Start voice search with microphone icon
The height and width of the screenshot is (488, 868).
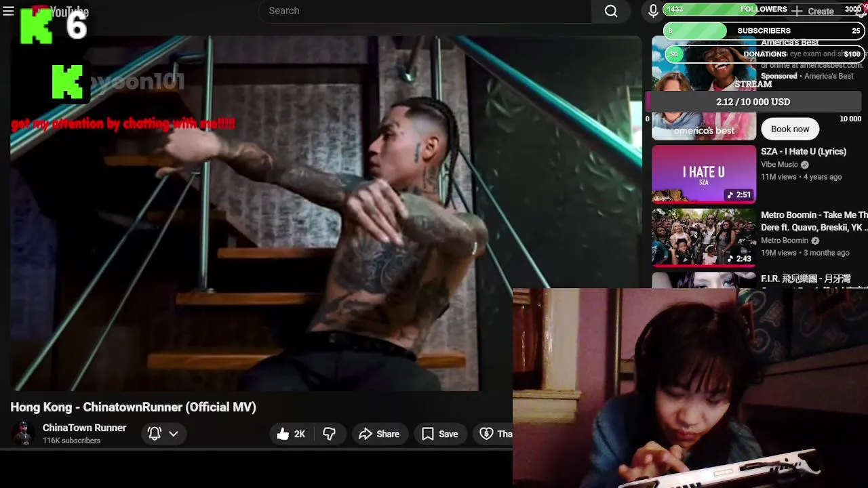[653, 11]
